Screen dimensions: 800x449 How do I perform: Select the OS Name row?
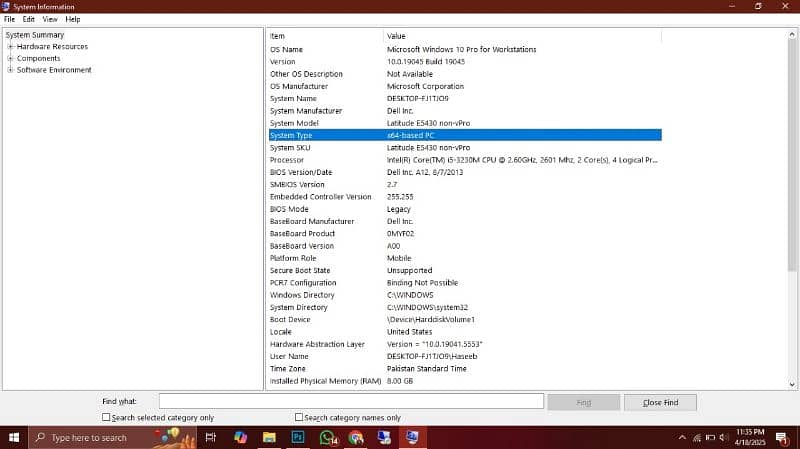465,49
